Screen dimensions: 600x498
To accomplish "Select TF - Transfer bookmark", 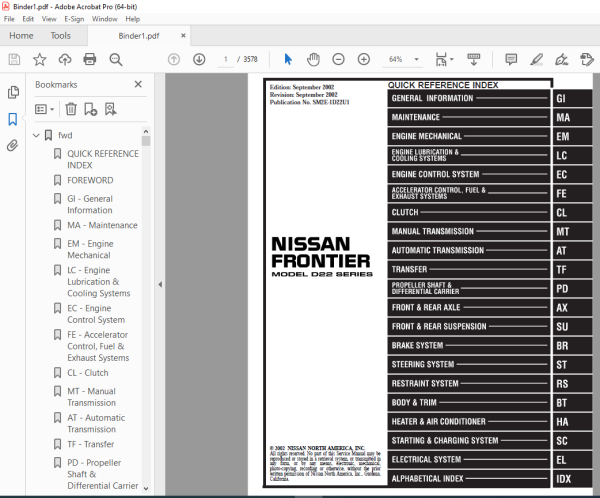I will pos(90,444).
